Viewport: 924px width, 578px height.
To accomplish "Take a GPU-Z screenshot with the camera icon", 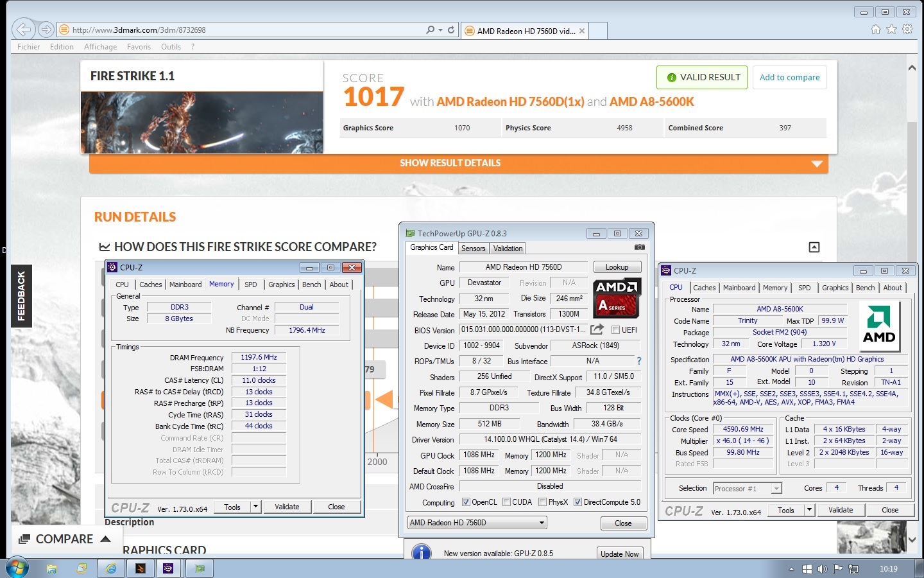I will coord(640,247).
